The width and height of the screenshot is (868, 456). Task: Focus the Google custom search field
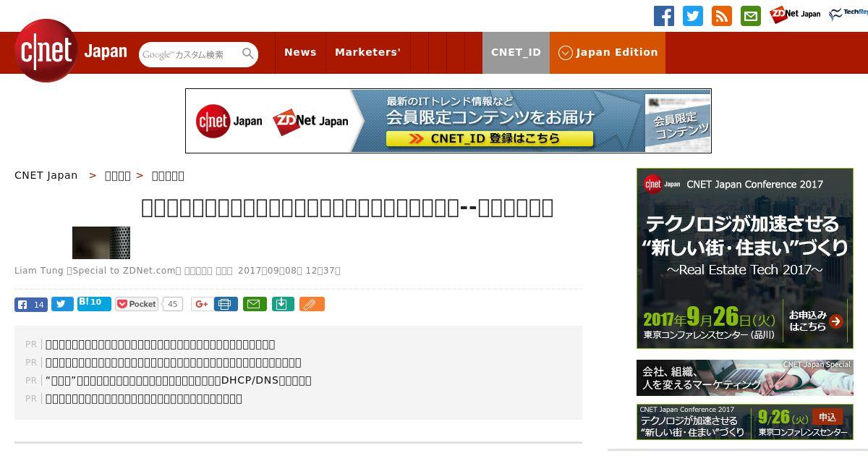(x=190, y=54)
